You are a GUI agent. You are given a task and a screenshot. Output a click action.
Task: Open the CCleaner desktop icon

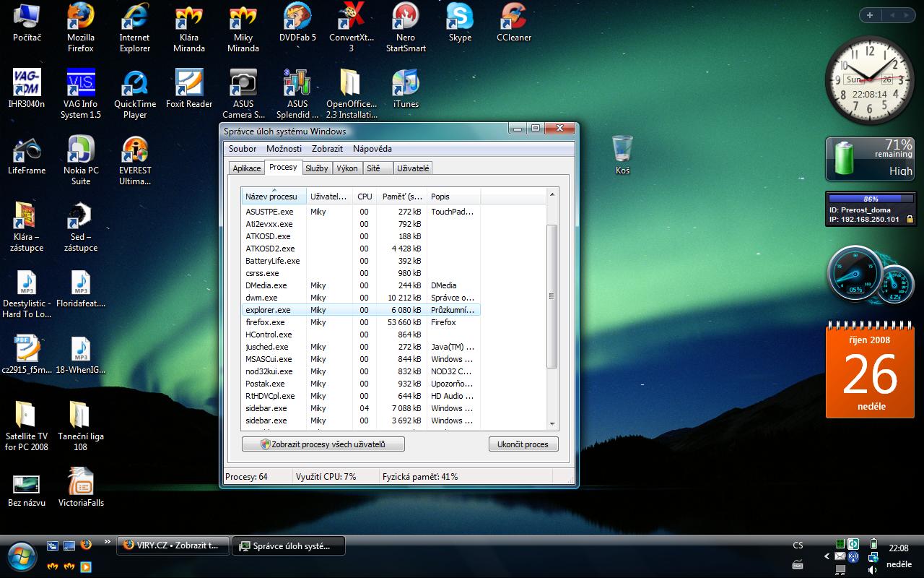pyautogui.click(x=514, y=18)
